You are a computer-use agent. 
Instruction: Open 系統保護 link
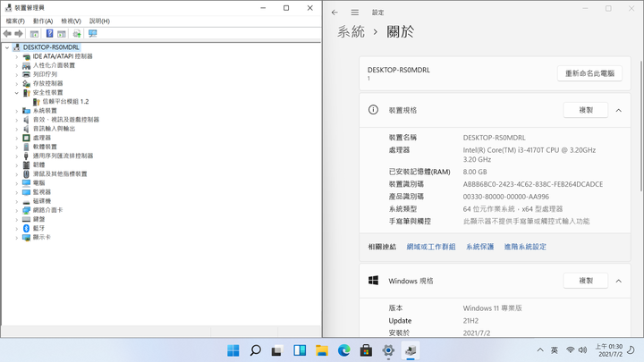click(479, 247)
